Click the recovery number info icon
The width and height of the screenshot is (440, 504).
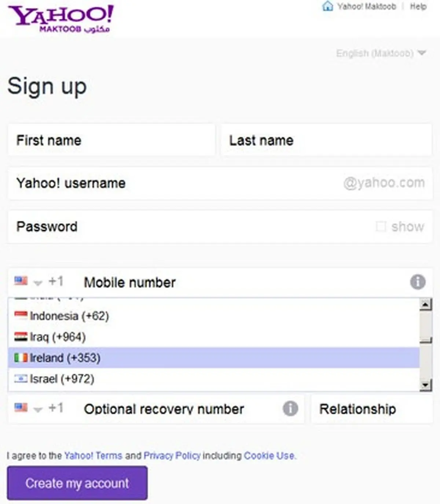point(290,408)
